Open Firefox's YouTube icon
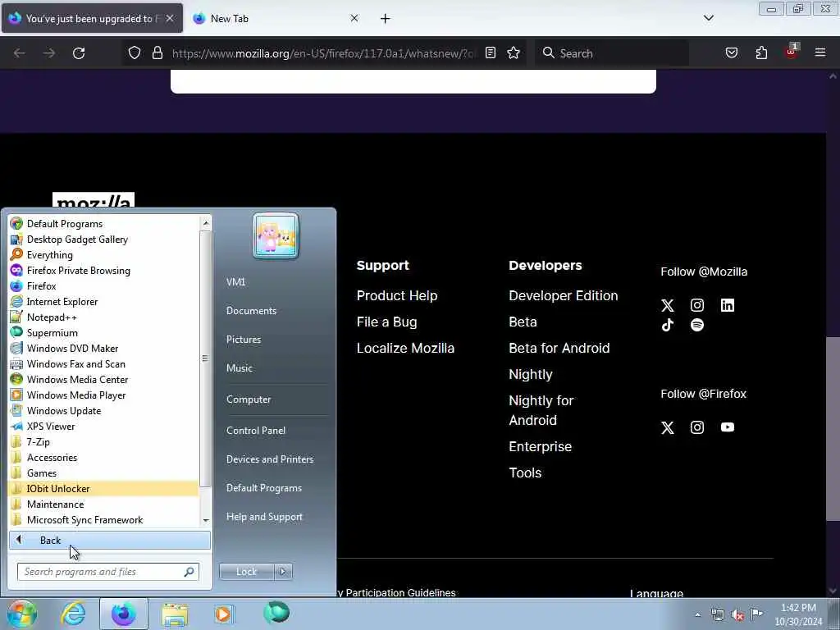This screenshot has width=840, height=630. coord(727,427)
